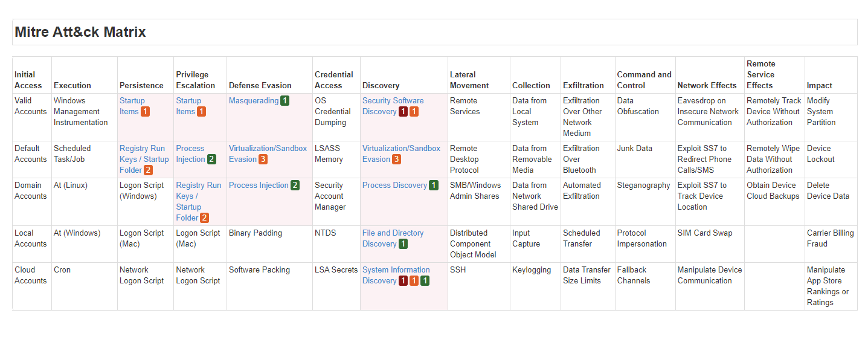Click the green 2 badge beside Defense Evasion Process Injection
Viewport: 868px width, 342px height.
(295, 186)
